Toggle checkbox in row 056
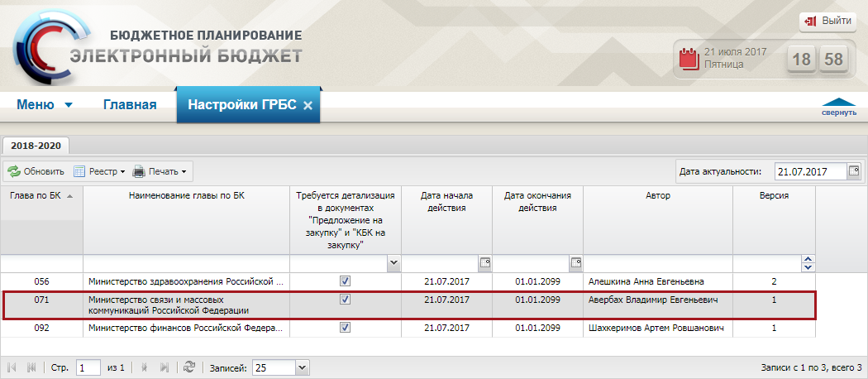This screenshot has width=868, height=379. tap(346, 281)
